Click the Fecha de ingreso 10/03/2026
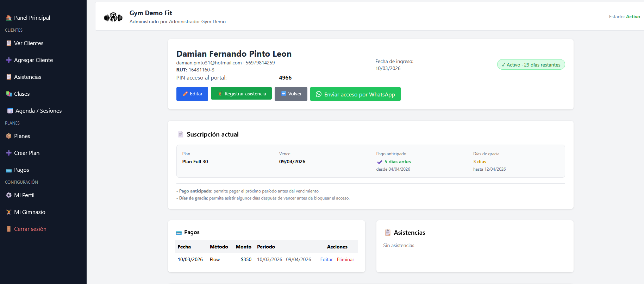644x284 pixels. 388,69
